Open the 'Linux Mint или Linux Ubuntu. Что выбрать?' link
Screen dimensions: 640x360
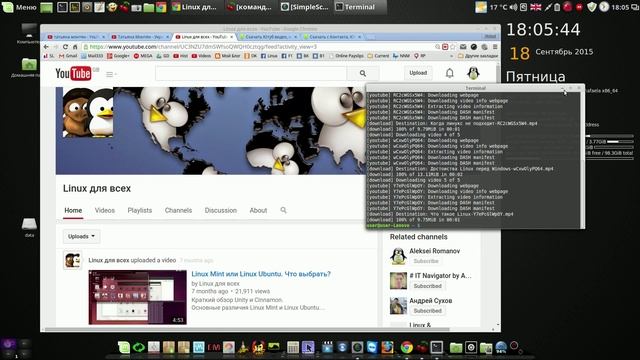(x=261, y=274)
